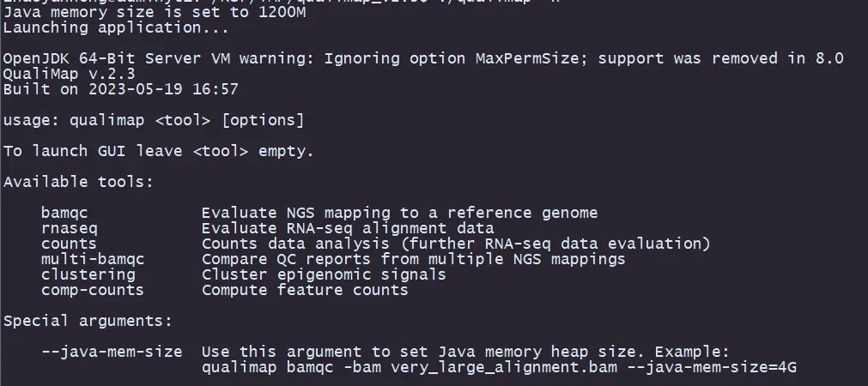Click the comp-counts tool name
The height and width of the screenshot is (386, 868).
pyautogui.click(x=93, y=290)
